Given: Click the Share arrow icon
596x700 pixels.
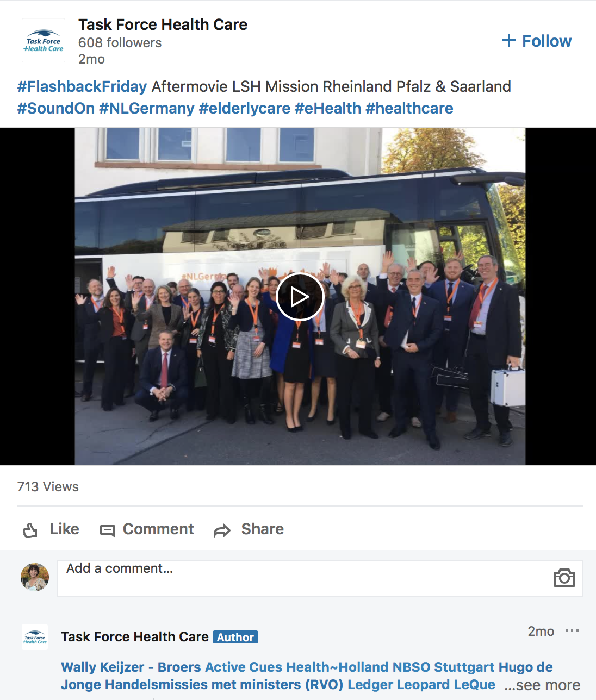Looking at the screenshot, I should [222, 530].
